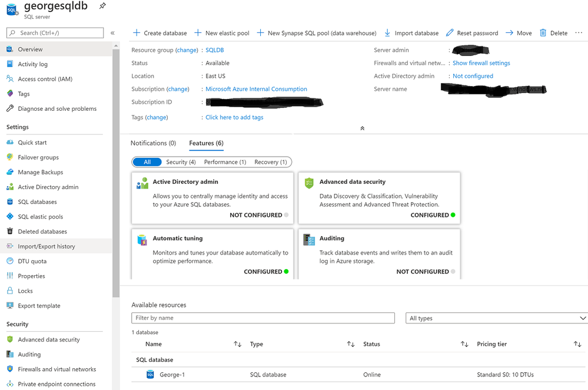Open Firewalls and virtual networks icon
Image resolution: width=588 pixels, height=390 pixels.
click(x=10, y=369)
